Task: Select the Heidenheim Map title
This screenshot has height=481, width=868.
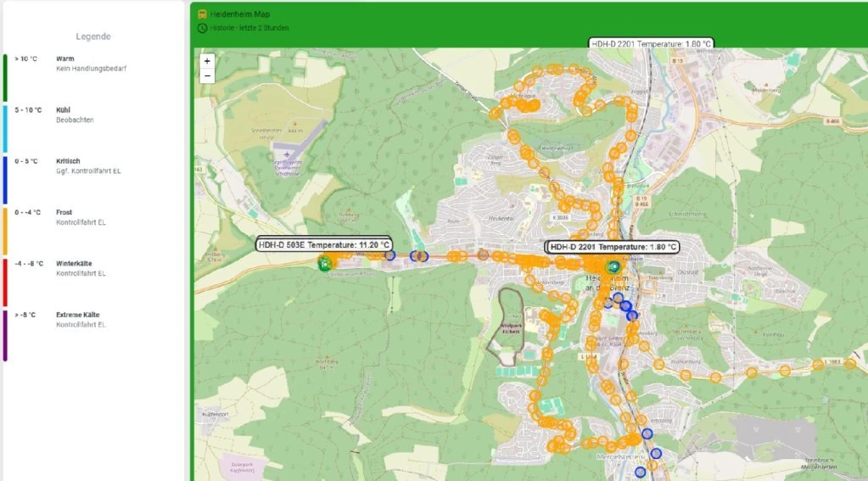Action: (239, 14)
